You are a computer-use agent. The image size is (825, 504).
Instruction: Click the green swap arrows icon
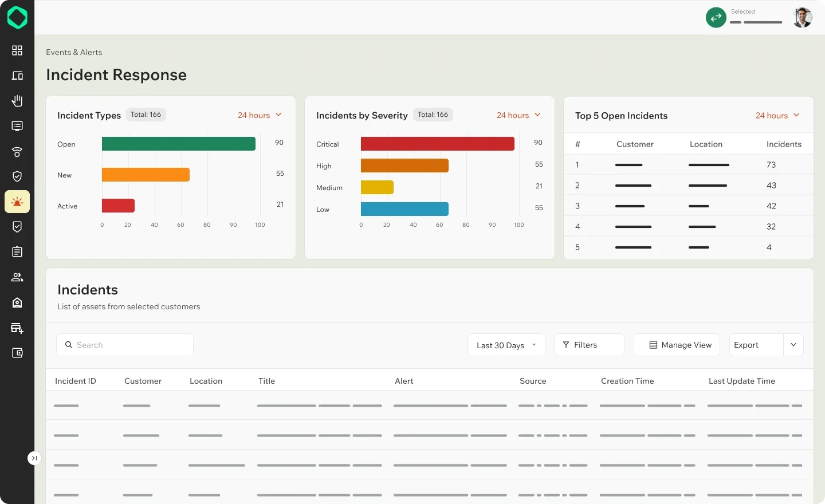coord(716,18)
